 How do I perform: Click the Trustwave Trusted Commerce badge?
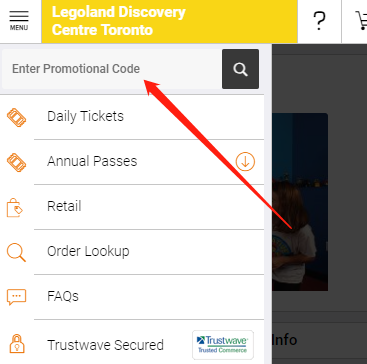point(223,345)
